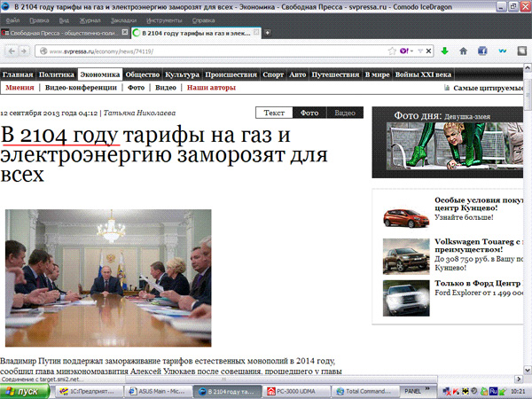
Task: Switch to the Свободная Пресса first tab
Action: pos(62,33)
